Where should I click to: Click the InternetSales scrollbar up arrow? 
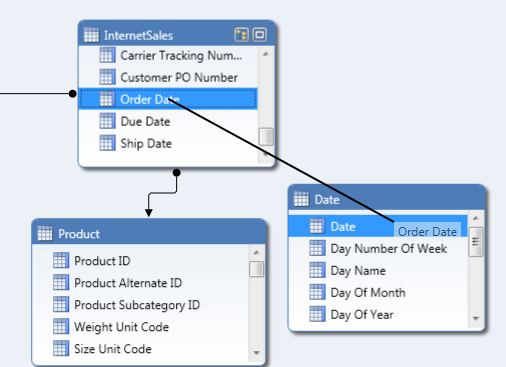point(266,54)
